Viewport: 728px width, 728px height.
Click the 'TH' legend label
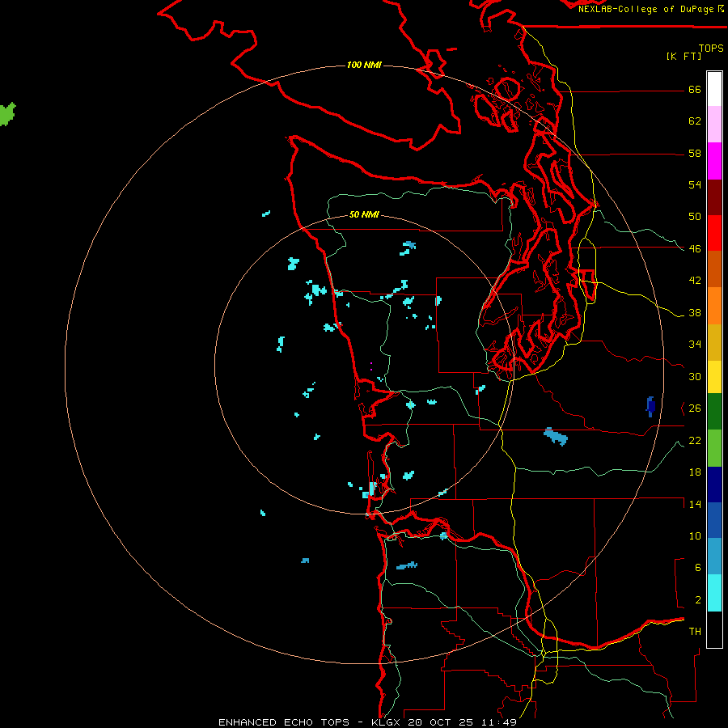695,632
